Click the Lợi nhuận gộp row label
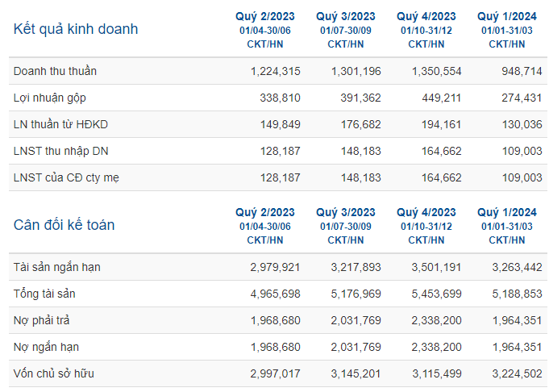The width and height of the screenshot is (549, 392). [50, 98]
